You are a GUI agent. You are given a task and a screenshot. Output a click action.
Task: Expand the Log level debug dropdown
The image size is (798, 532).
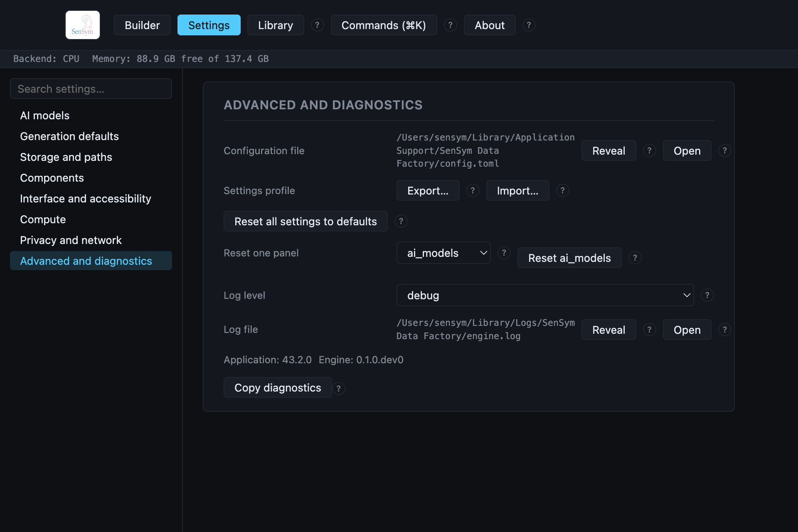(x=545, y=295)
